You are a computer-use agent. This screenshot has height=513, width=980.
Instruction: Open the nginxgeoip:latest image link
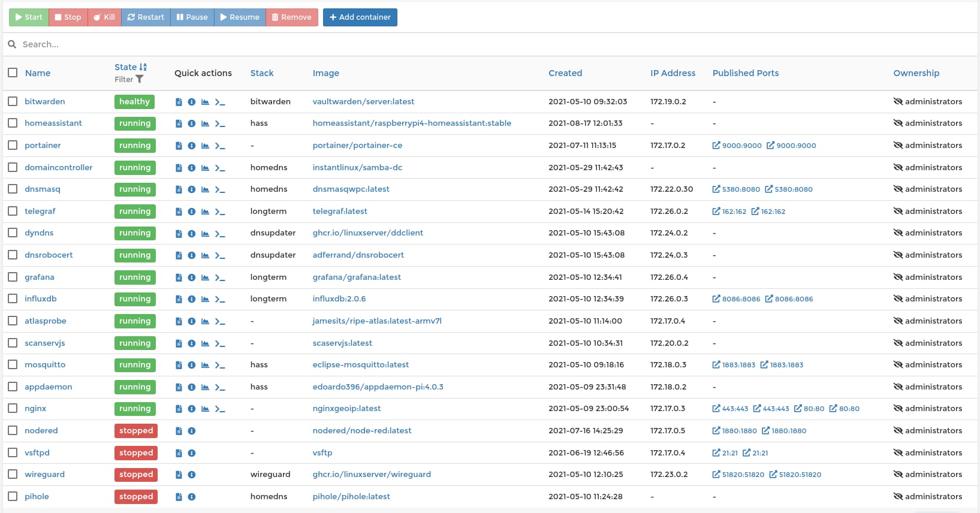tap(346, 409)
